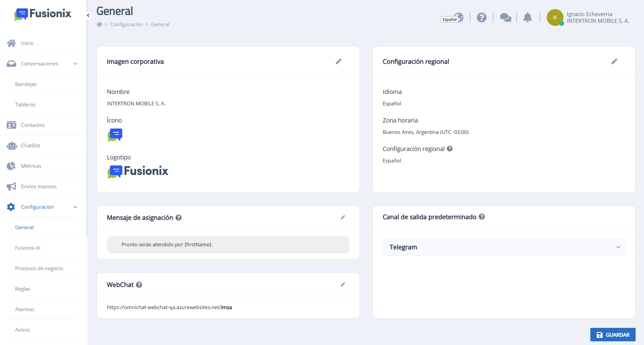Click help icon next to WebChat title
Screen dimensions: 644x345
click(139, 285)
